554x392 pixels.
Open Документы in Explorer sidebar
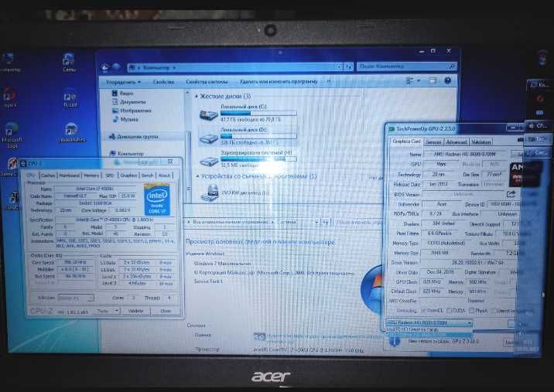point(128,102)
